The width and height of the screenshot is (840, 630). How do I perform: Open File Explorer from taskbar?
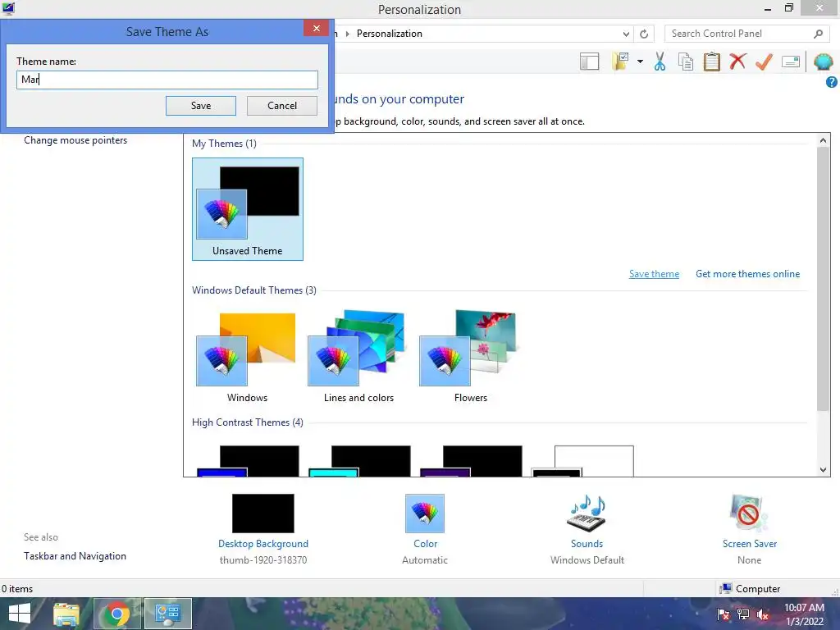66,614
